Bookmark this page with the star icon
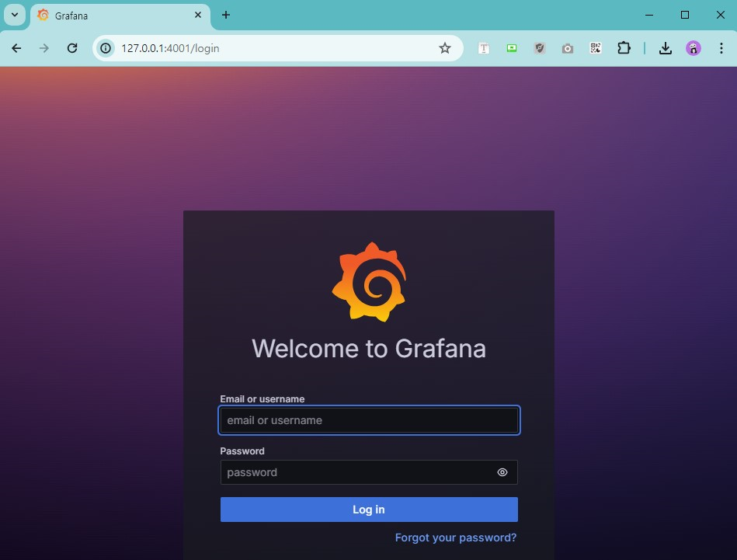The width and height of the screenshot is (737, 560). coord(445,48)
